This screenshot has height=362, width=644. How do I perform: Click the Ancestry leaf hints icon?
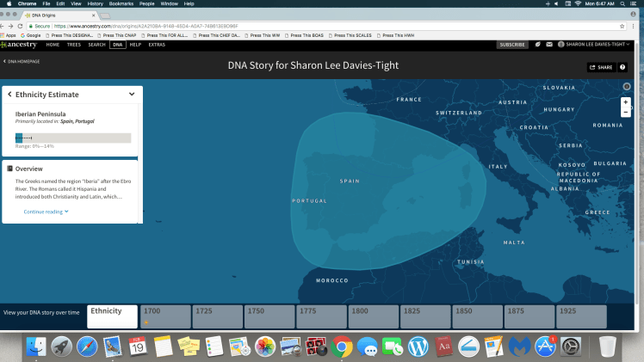pos(536,44)
